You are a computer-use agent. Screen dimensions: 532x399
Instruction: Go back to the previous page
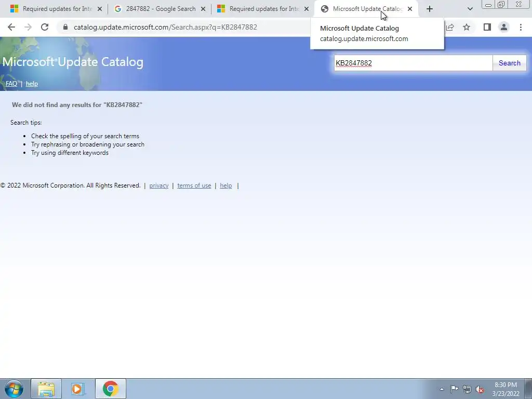(11, 27)
